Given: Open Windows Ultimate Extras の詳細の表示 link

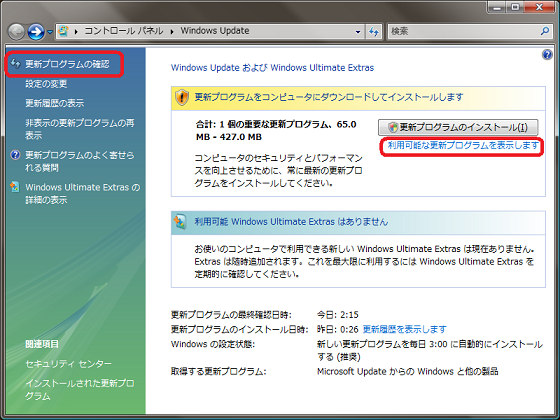Looking at the screenshot, I should pos(82,194).
